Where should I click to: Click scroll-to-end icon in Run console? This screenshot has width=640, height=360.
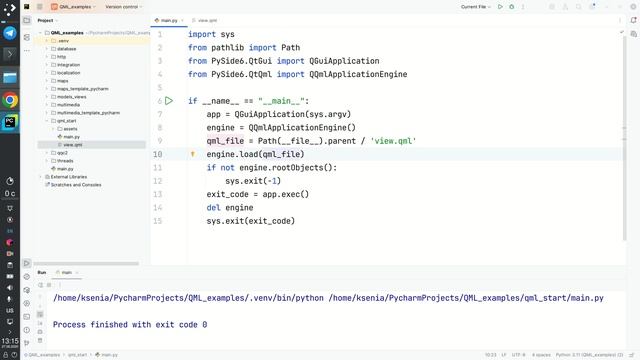pos(40,323)
